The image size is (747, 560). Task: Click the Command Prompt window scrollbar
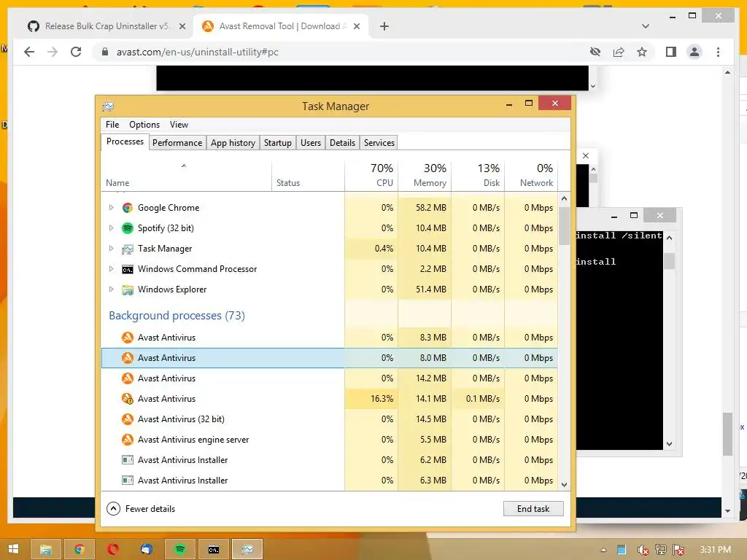point(670,261)
